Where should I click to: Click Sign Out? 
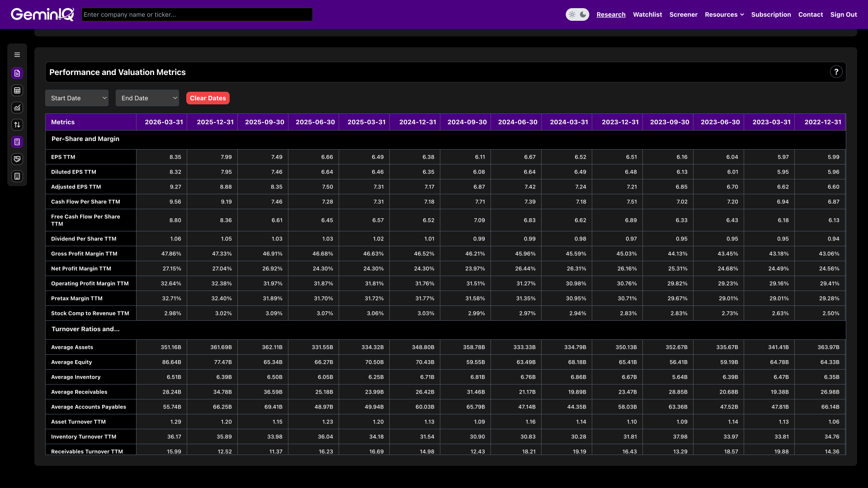(844, 14)
